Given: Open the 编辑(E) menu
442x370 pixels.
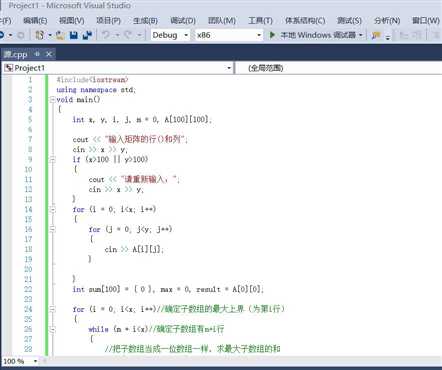Looking at the screenshot, I should pos(35,21).
